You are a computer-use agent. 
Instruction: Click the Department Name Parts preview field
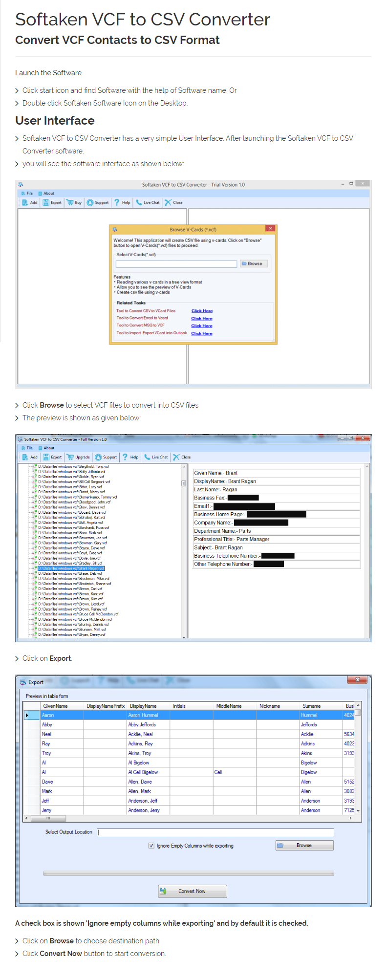click(x=277, y=531)
